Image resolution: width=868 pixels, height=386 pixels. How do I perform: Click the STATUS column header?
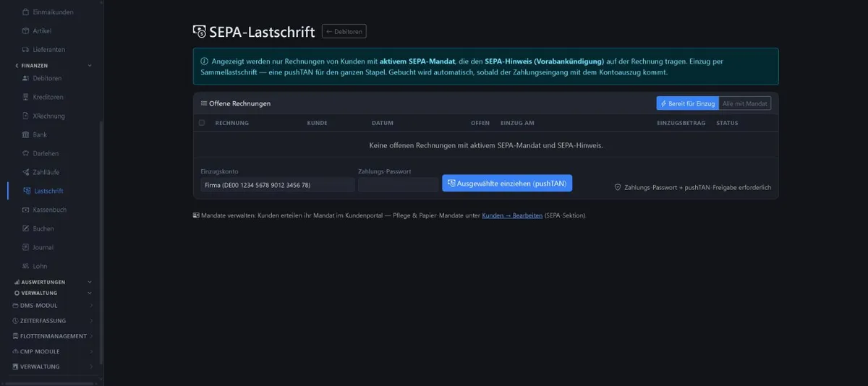tap(727, 123)
